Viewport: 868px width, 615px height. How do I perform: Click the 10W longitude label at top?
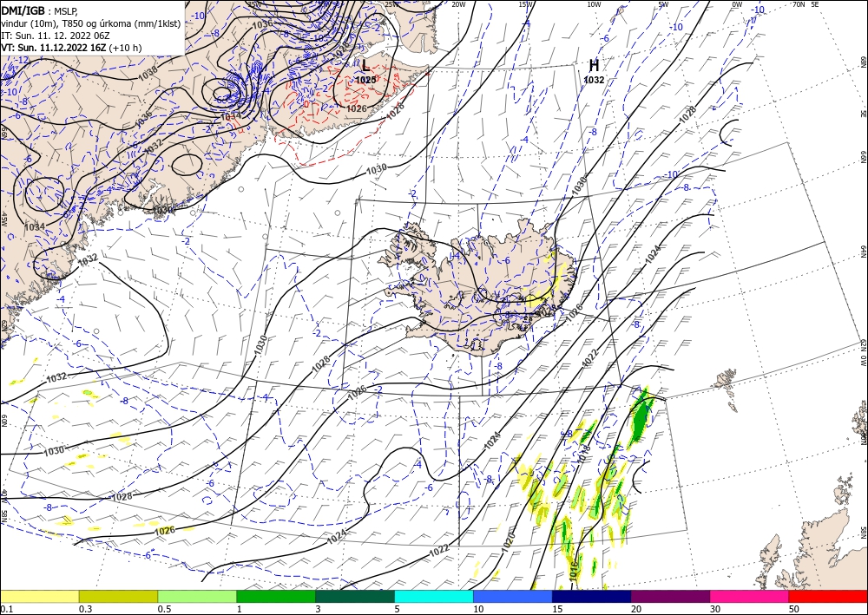594,4
